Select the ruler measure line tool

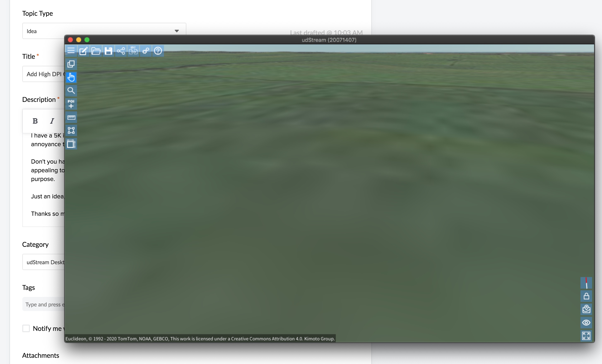click(x=71, y=117)
